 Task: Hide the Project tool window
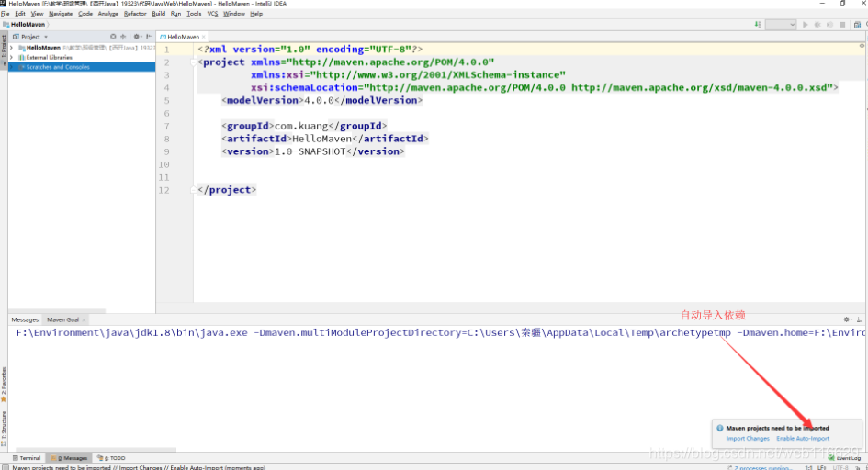[x=149, y=37]
